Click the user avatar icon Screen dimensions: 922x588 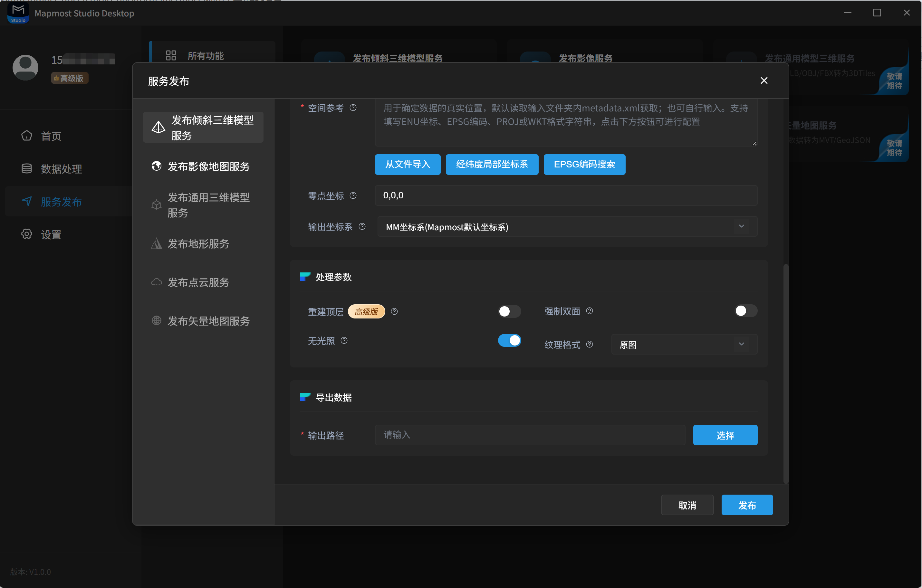click(x=26, y=67)
